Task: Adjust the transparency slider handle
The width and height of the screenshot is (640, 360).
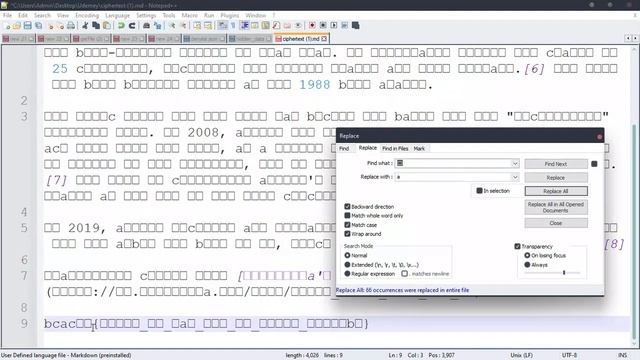Action: (564, 272)
